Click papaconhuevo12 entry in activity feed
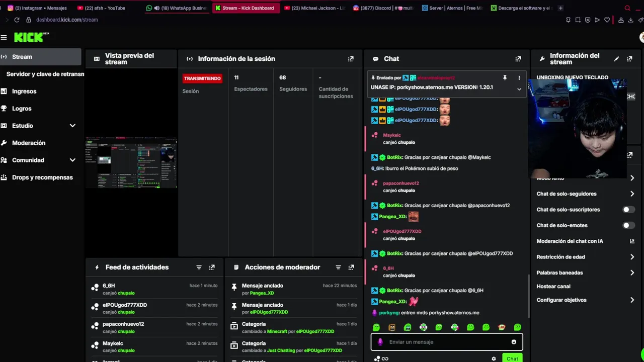The image size is (644, 362). (x=154, y=327)
